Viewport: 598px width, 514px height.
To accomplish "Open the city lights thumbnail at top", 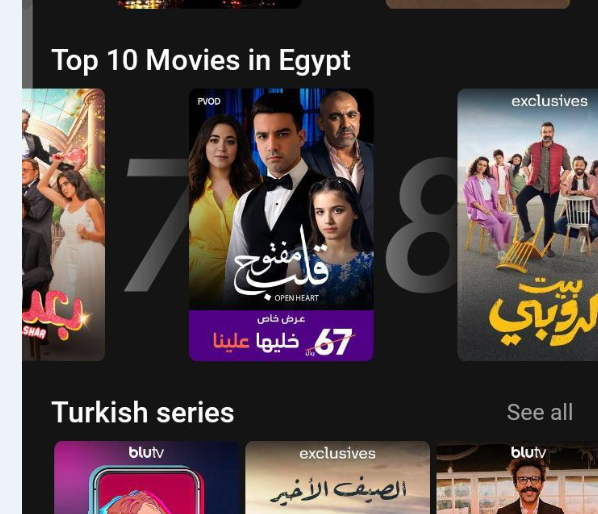I will point(209,4).
